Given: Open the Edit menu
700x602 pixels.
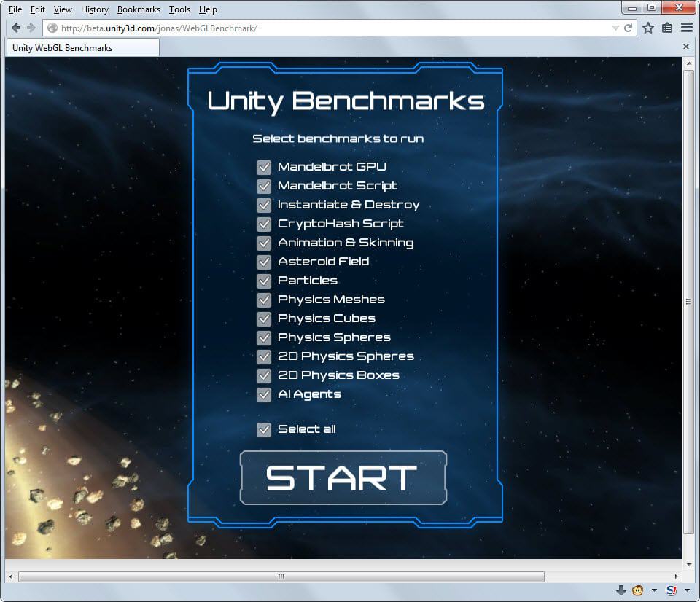Looking at the screenshot, I should (x=37, y=9).
